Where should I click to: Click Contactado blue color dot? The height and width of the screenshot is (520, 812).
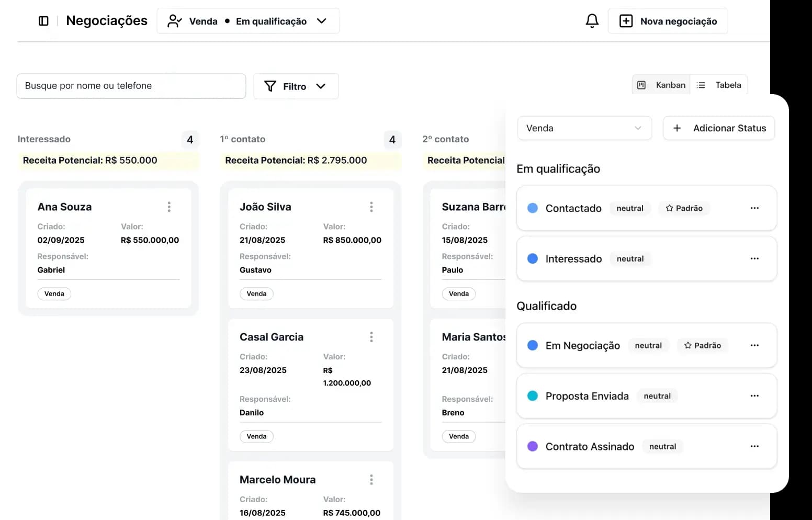click(533, 208)
